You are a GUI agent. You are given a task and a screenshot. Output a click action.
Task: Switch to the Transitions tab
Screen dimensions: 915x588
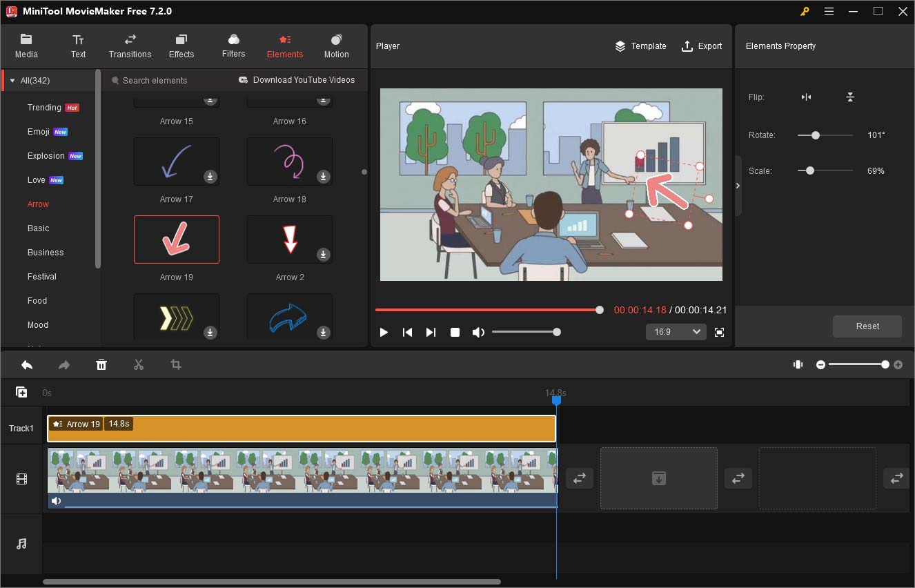click(x=130, y=46)
